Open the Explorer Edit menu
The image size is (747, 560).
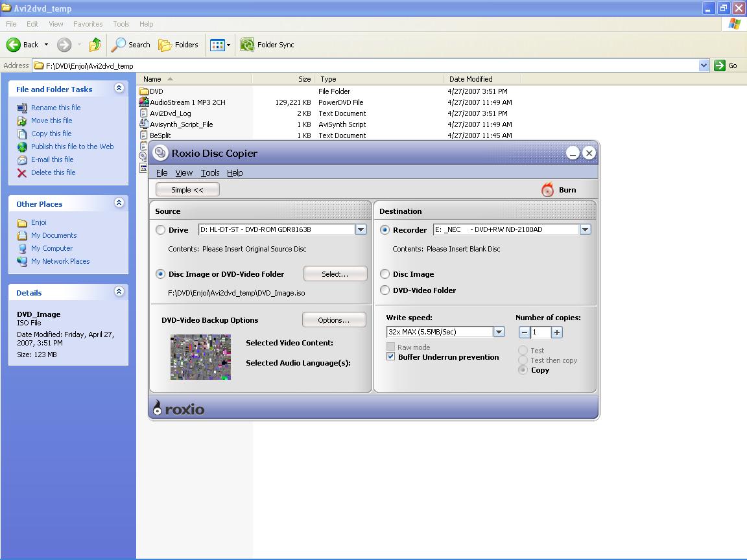[32, 24]
